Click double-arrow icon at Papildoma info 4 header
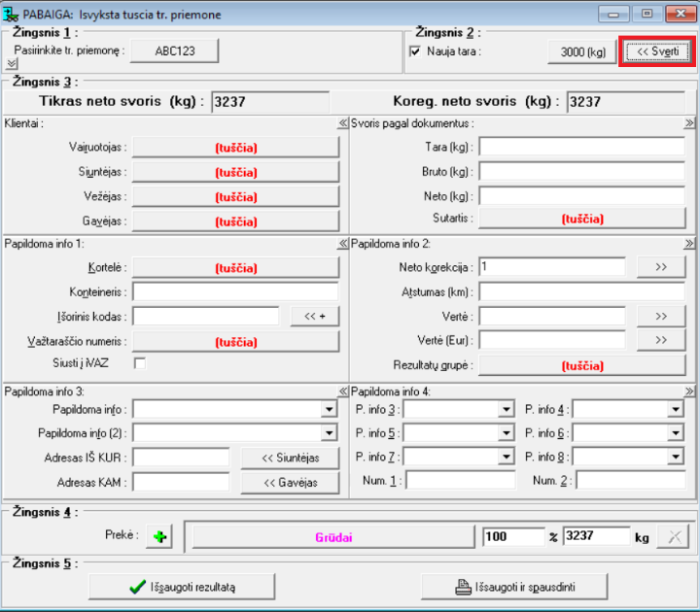 [x=689, y=391]
